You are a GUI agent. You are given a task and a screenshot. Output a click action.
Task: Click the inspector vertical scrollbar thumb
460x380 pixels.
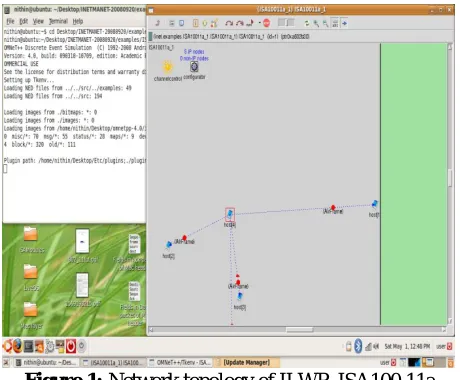coord(450,178)
